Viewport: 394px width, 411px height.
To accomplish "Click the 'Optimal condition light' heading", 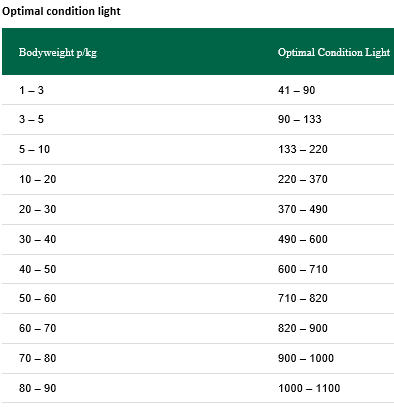I will (x=61, y=11).
